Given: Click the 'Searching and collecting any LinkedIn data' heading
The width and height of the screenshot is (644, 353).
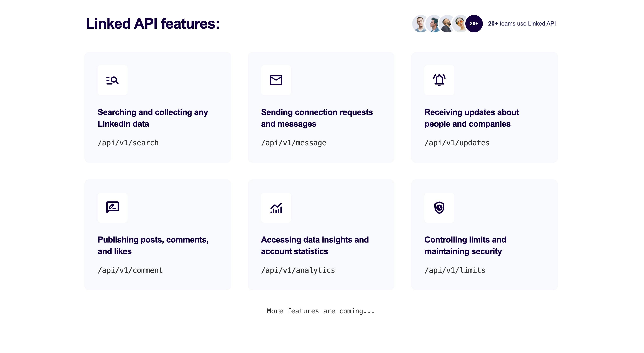Looking at the screenshot, I should point(152,118).
